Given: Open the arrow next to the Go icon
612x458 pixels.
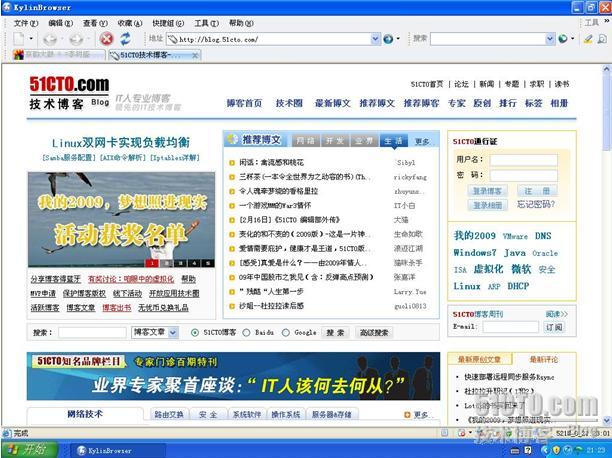Looking at the screenshot, I should pyautogui.click(x=398, y=39).
